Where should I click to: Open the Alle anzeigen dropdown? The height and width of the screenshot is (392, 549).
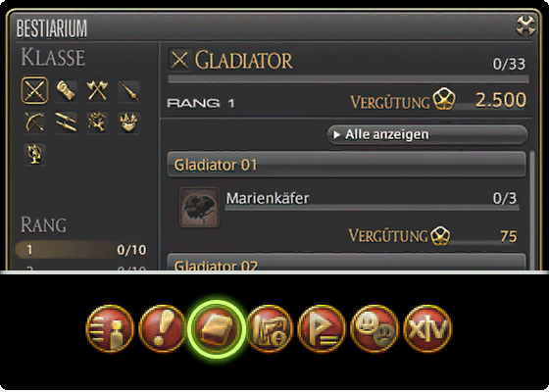click(x=427, y=134)
